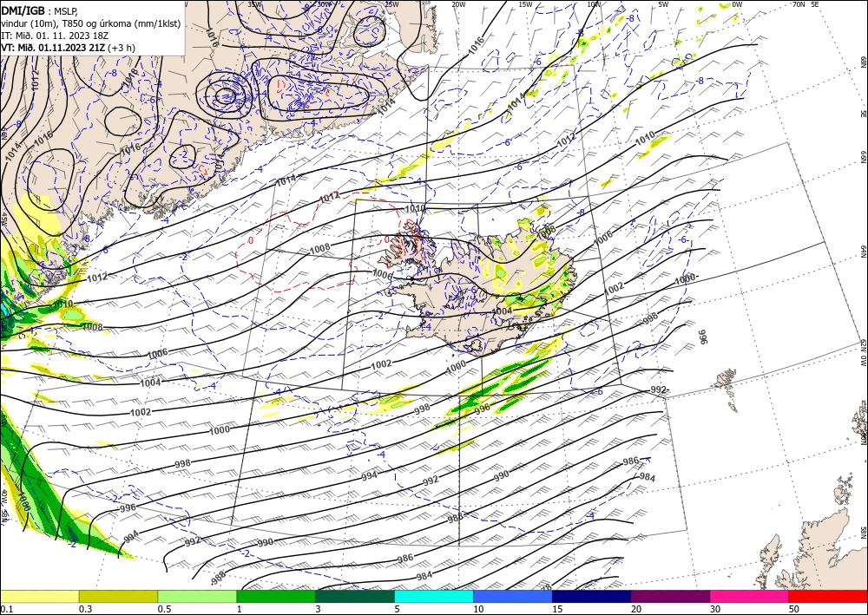
Task: Click the '0.1' legend scale value
Action: 7,609
